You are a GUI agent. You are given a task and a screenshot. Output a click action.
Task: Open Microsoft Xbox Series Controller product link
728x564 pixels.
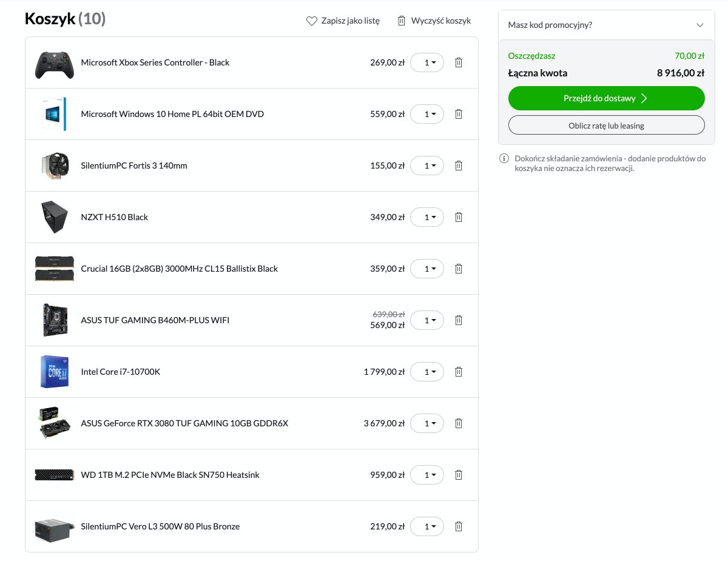coord(155,62)
